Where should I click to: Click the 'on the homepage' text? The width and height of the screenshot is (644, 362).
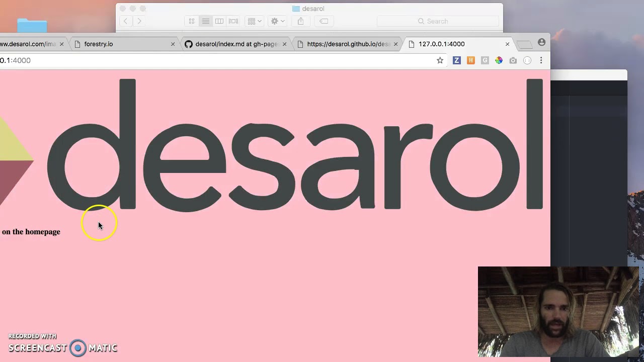pyautogui.click(x=31, y=232)
